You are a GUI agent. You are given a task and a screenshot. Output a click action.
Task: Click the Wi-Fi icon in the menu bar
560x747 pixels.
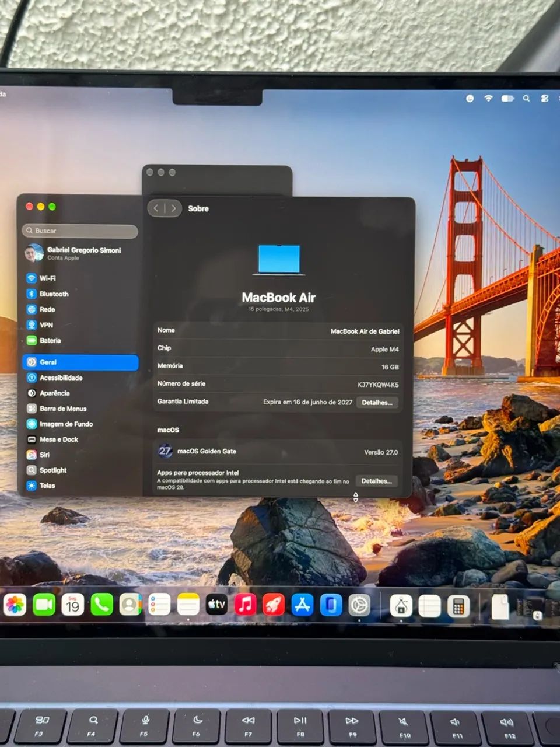[488, 98]
